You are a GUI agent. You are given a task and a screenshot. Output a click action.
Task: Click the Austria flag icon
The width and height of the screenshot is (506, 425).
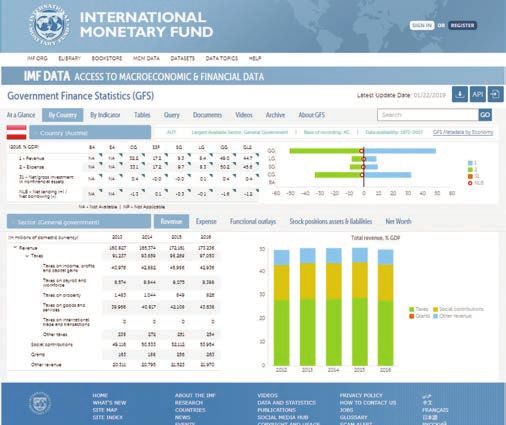tap(16, 132)
